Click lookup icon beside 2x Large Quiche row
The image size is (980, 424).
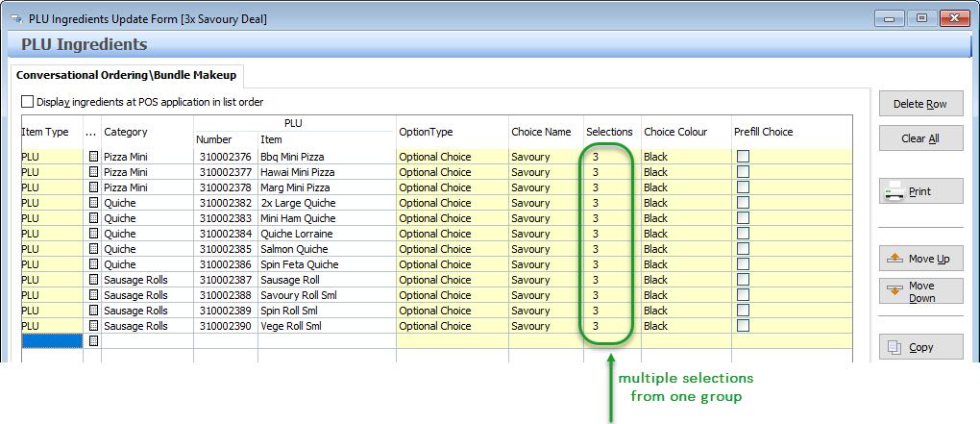93,203
